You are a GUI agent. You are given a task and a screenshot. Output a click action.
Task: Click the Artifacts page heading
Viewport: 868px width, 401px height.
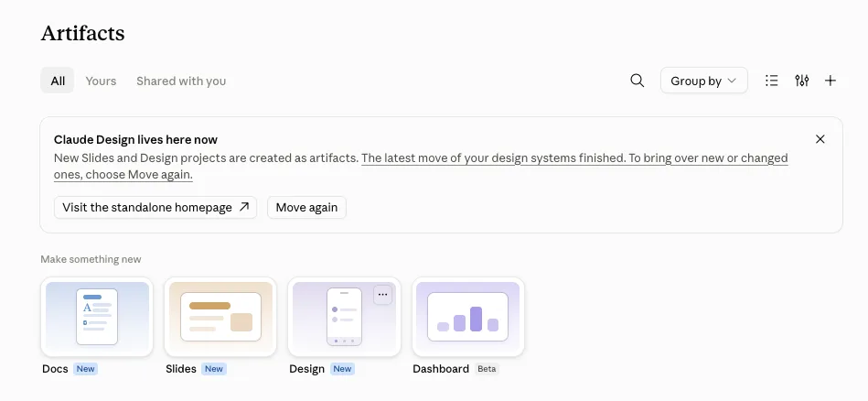(x=82, y=33)
